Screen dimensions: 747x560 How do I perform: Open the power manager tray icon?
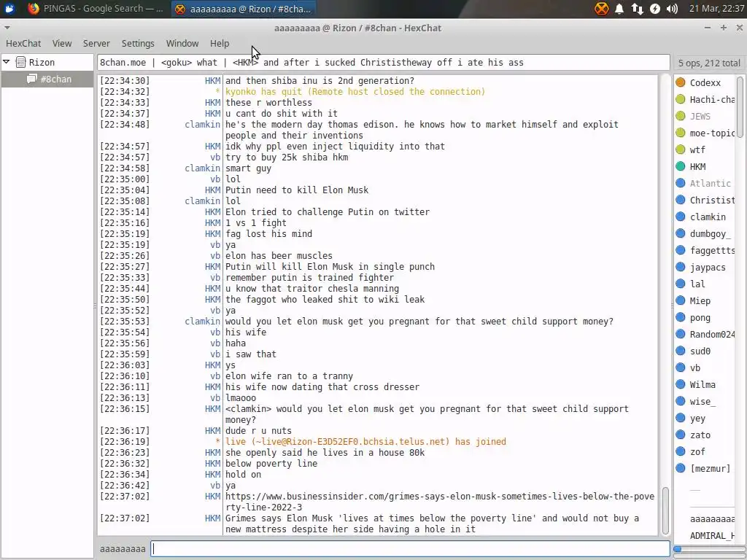(655, 9)
